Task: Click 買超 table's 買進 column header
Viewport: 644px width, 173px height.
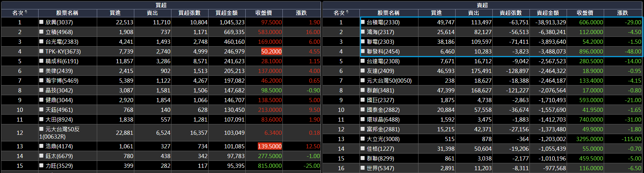Action: [115, 13]
